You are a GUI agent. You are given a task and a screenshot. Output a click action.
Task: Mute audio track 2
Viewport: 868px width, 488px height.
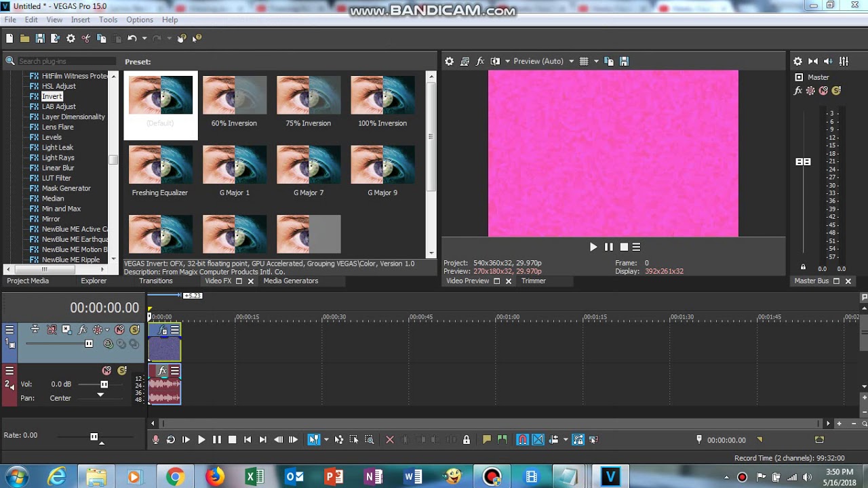pyautogui.click(x=106, y=371)
